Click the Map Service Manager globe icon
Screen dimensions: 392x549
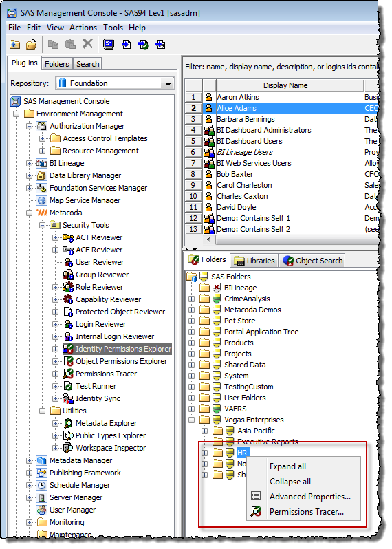[42, 200]
